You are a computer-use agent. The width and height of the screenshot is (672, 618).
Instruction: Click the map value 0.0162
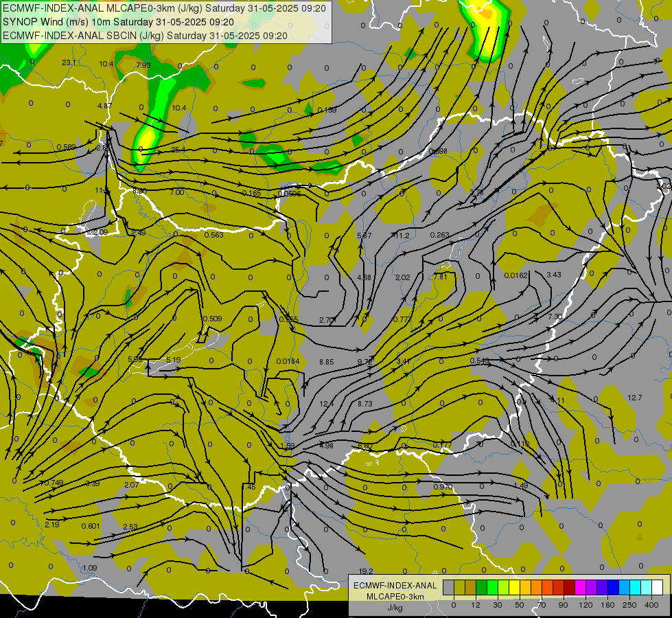pyautogui.click(x=516, y=275)
